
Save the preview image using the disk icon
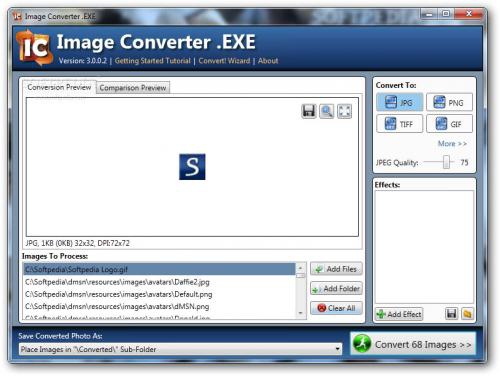(309, 111)
